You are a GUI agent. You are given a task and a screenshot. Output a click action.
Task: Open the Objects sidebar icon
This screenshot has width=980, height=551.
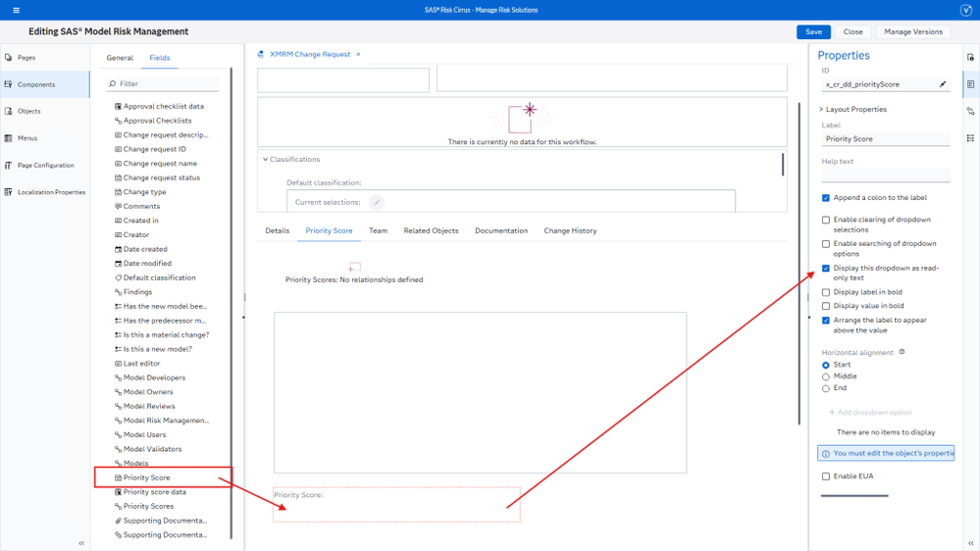(x=8, y=111)
